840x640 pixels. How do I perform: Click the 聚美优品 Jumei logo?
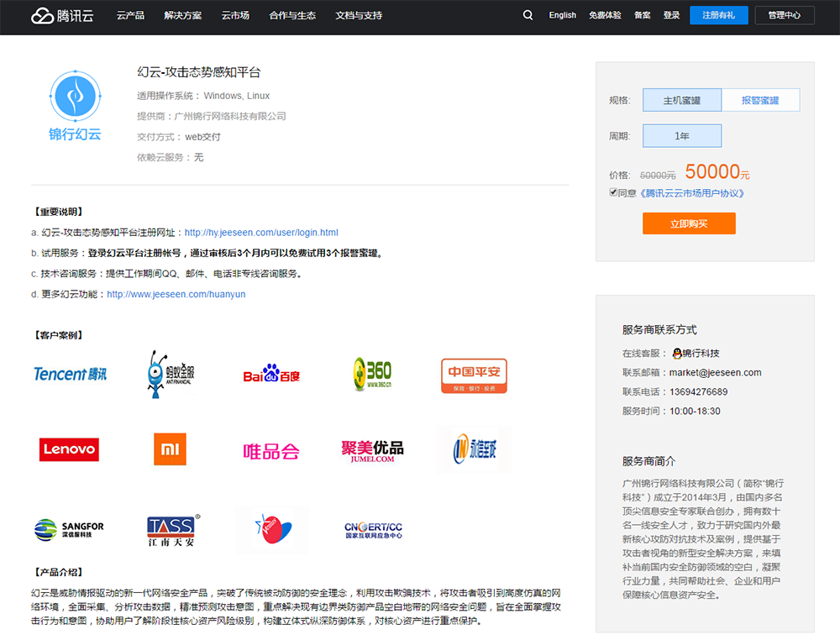pyautogui.click(x=372, y=451)
